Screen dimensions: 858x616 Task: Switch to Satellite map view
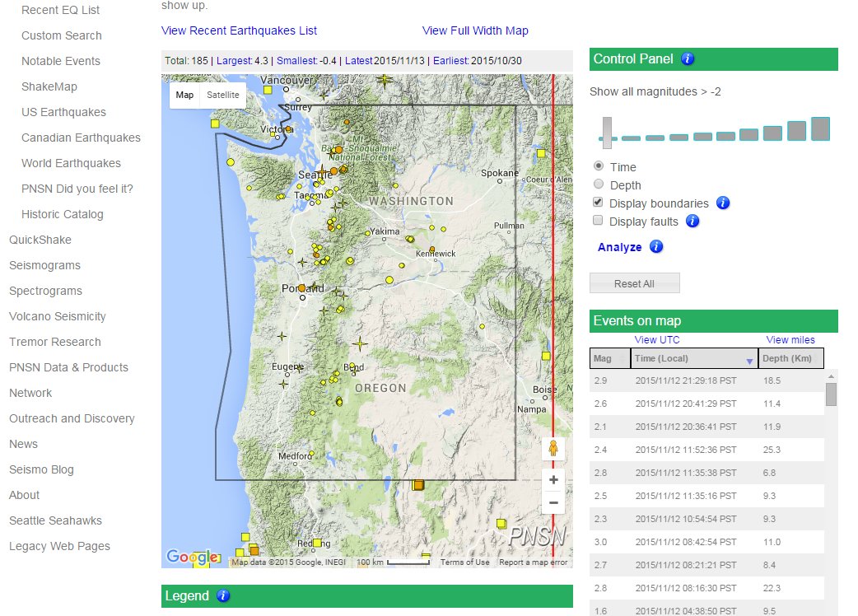click(x=223, y=95)
